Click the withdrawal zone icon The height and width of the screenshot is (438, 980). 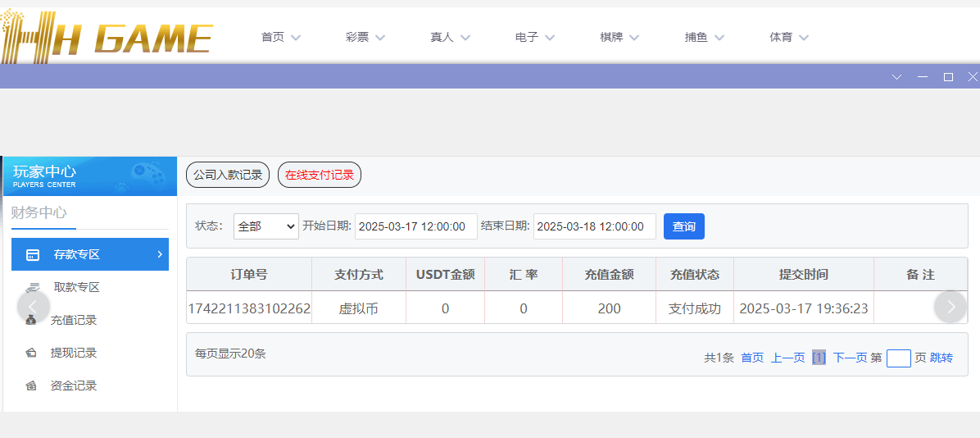tap(32, 288)
